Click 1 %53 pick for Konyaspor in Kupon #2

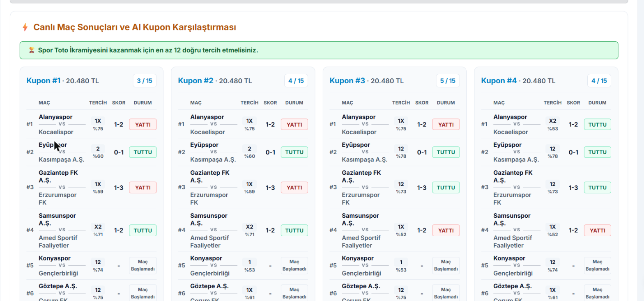pos(249,265)
